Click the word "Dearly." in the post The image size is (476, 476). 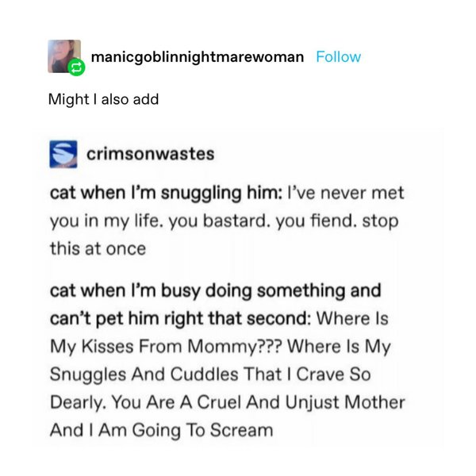click(x=78, y=402)
